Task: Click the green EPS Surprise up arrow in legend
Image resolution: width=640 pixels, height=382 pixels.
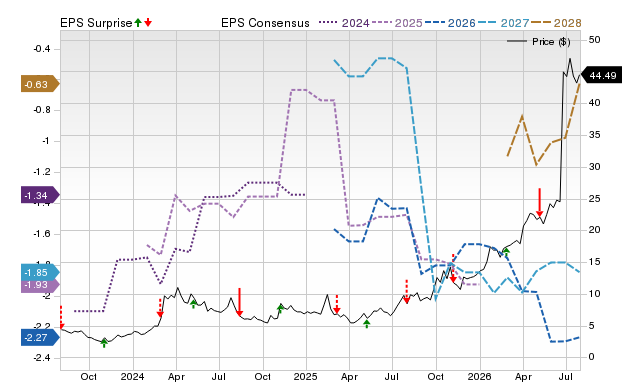Action: tap(138, 22)
